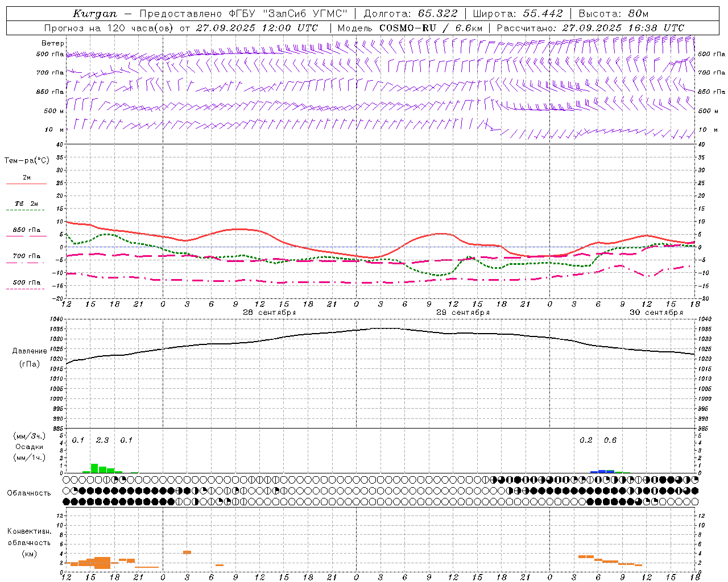The width and height of the screenshot is (728, 582).
Task: Click the "700 гПа" entry in the temperature legend
Action: click(26, 256)
